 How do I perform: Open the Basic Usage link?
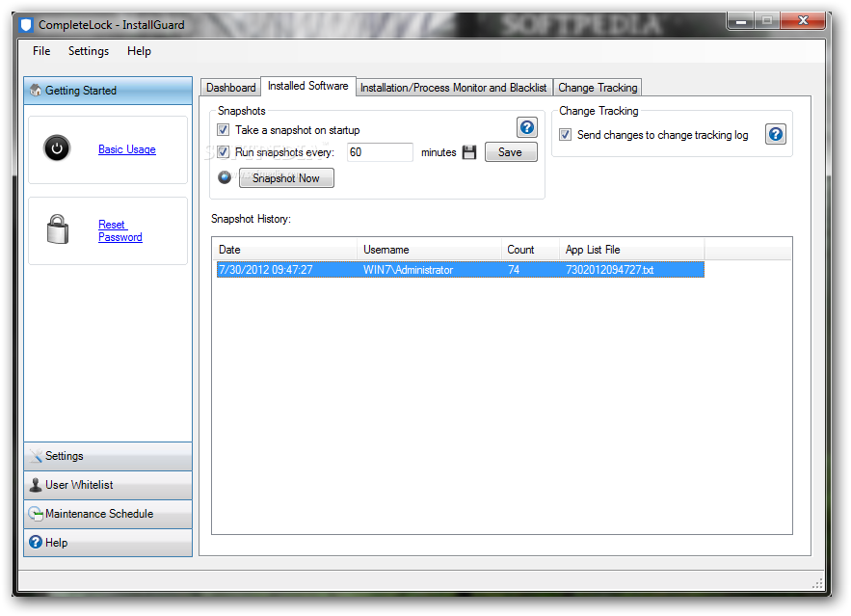(127, 149)
